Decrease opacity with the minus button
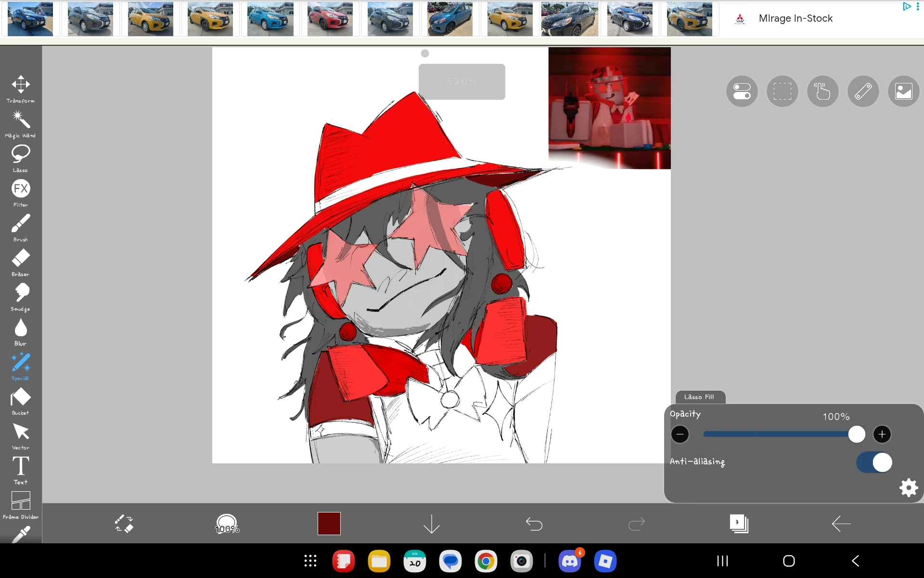Screen dimensions: 924x578 click(680, 434)
